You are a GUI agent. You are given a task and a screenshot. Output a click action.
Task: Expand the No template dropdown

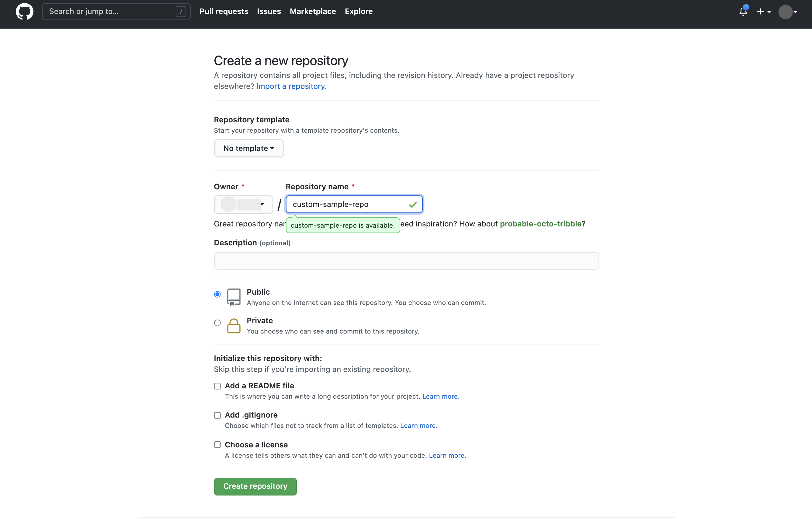(248, 148)
